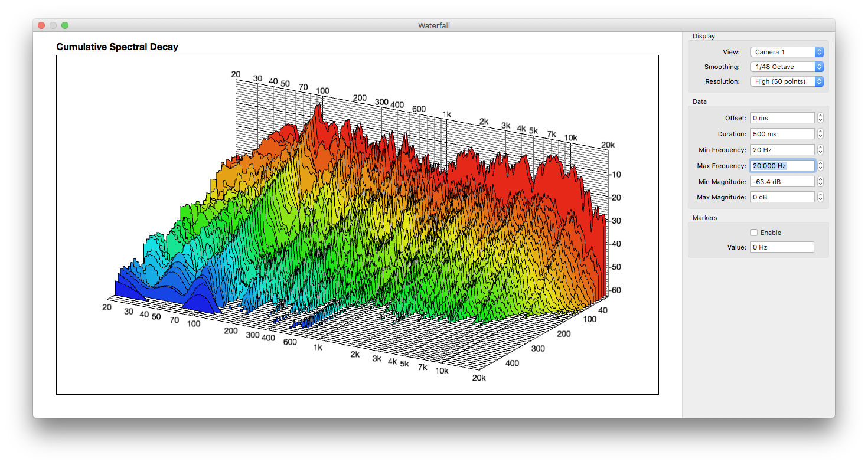Image resolution: width=868 pixels, height=465 pixels.
Task: Click the stepper beside the Offset field
Action: click(x=820, y=118)
